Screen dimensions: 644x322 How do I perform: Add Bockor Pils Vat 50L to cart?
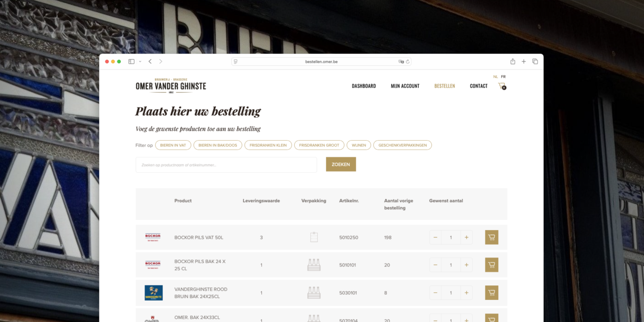pyautogui.click(x=491, y=237)
